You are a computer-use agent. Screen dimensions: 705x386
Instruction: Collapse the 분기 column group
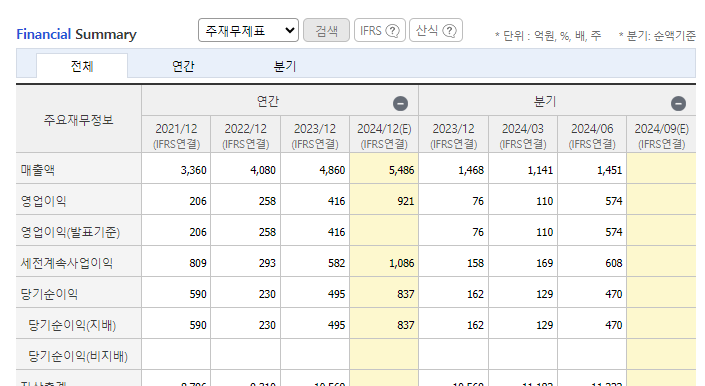[x=678, y=103]
